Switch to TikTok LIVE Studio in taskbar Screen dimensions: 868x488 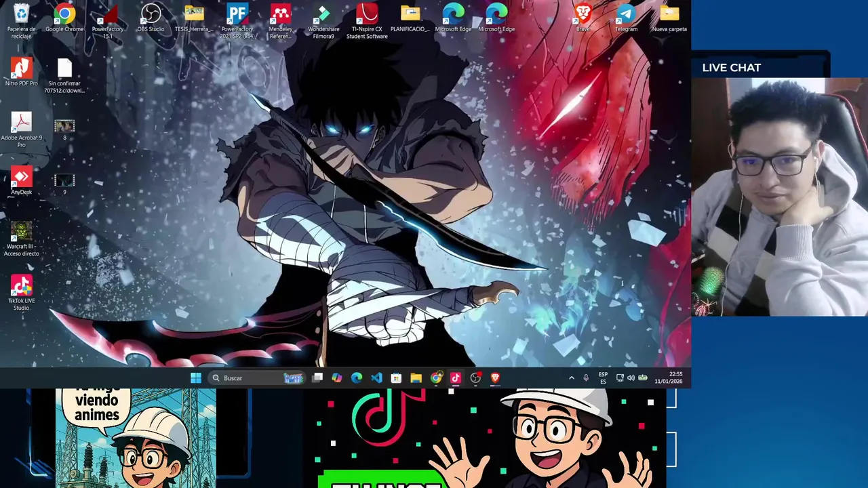click(456, 378)
